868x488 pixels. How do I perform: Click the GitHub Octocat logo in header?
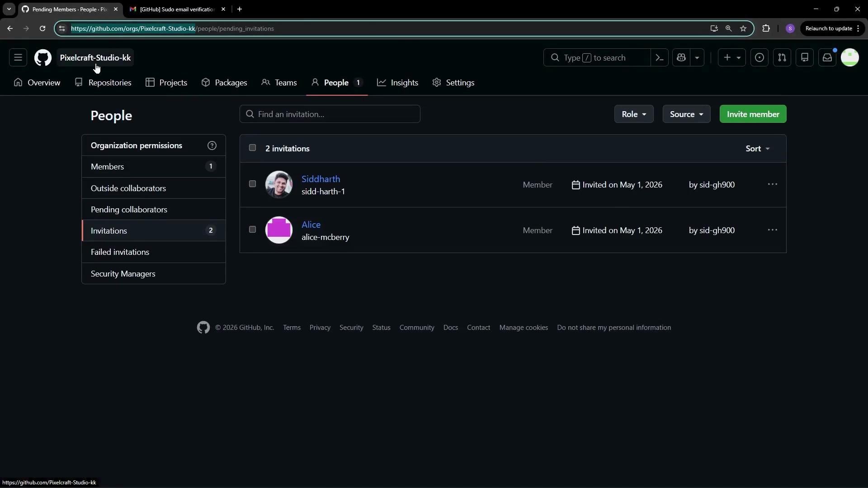43,58
